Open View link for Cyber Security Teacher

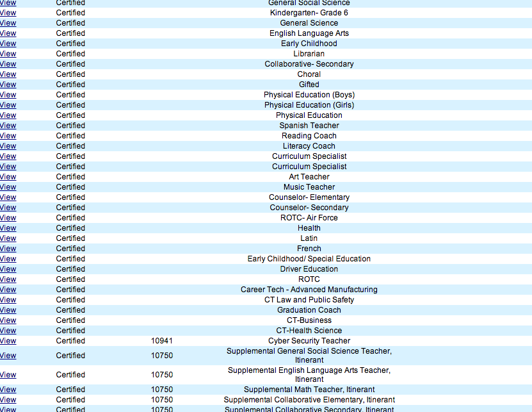[8, 341]
